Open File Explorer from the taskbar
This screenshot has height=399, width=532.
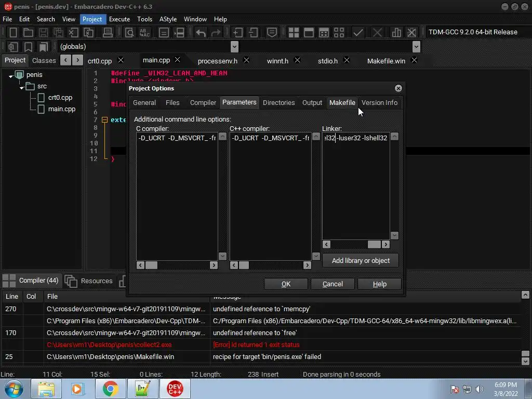coord(46,389)
